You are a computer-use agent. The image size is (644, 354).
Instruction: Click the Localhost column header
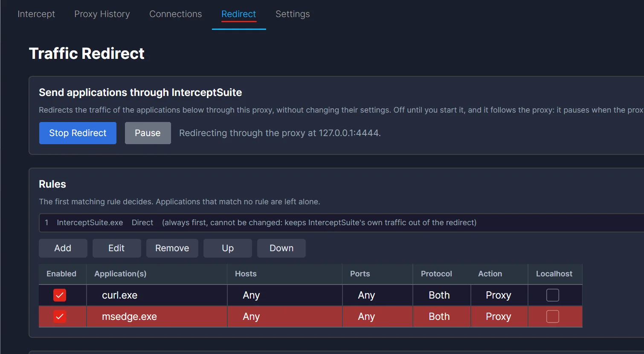pyautogui.click(x=555, y=274)
